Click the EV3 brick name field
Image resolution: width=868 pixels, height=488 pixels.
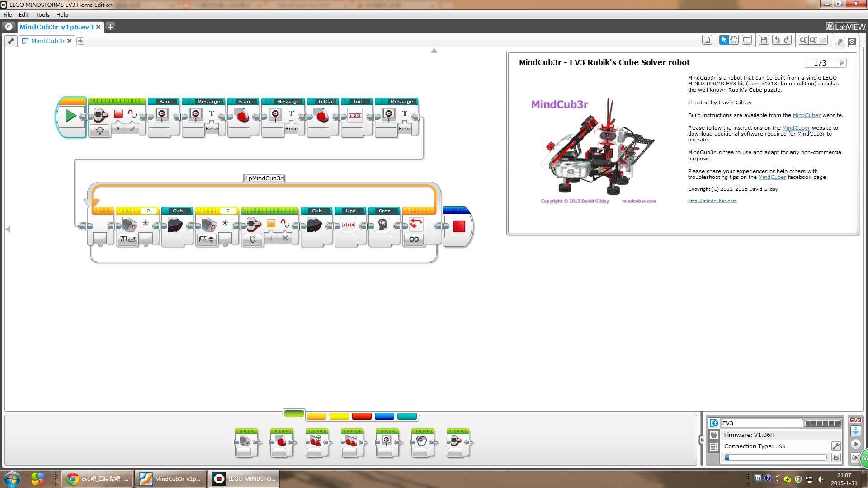(x=762, y=423)
